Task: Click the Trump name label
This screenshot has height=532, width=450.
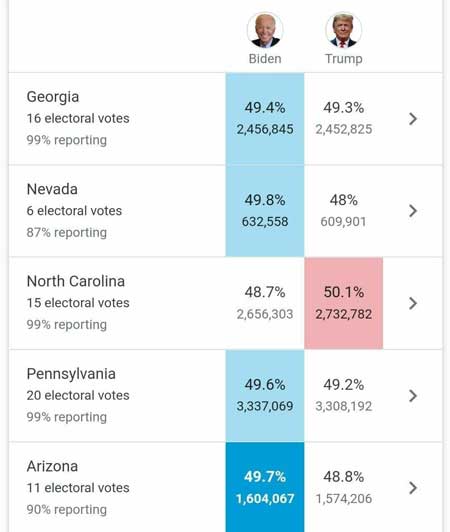Action: [343, 59]
